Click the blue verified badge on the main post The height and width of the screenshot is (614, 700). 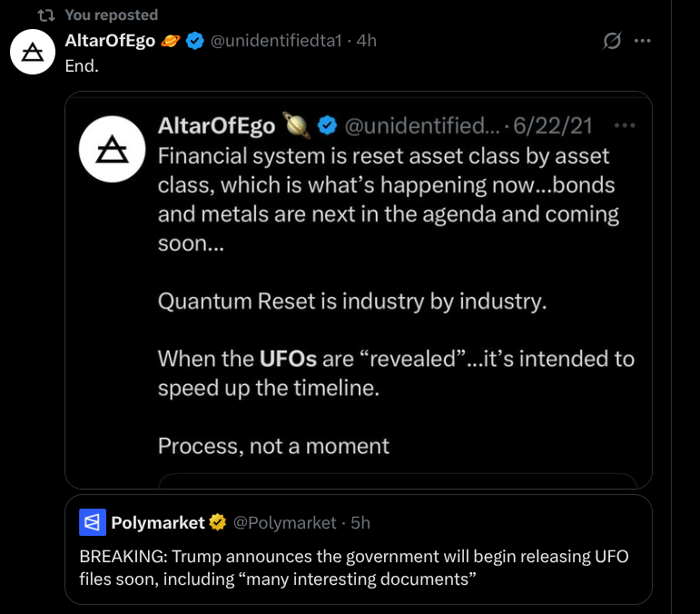pyautogui.click(x=195, y=41)
